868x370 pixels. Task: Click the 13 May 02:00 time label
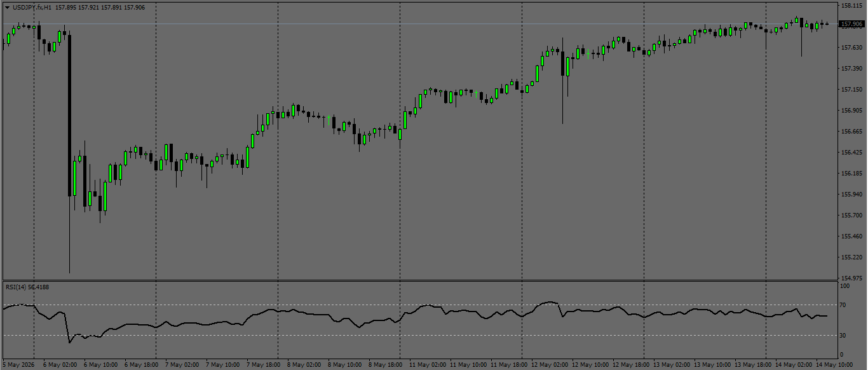tap(671, 365)
